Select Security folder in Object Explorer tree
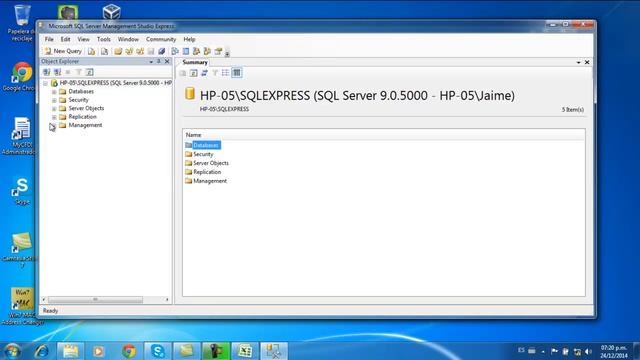This screenshot has width=640, height=360. click(x=78, y=100)
